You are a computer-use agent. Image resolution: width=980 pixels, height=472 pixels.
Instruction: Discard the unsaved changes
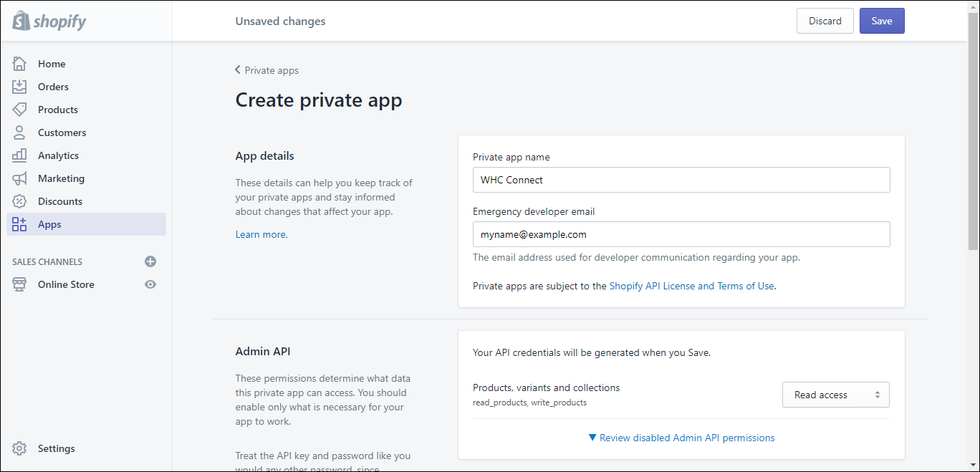click(825, 21)
